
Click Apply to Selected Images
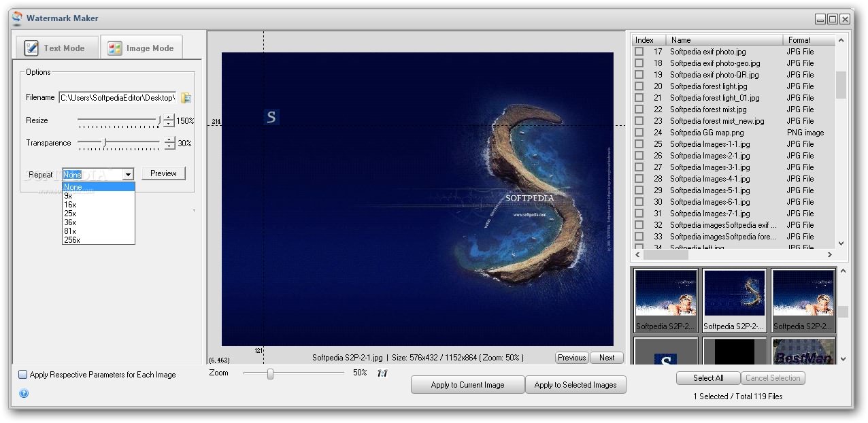click(x=575, y=385)
